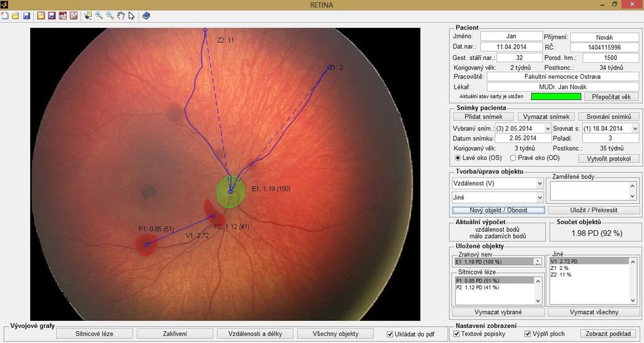644x343 pixels.
Task: Click Srovnání snímků button
Action: [x=609, y=116]
